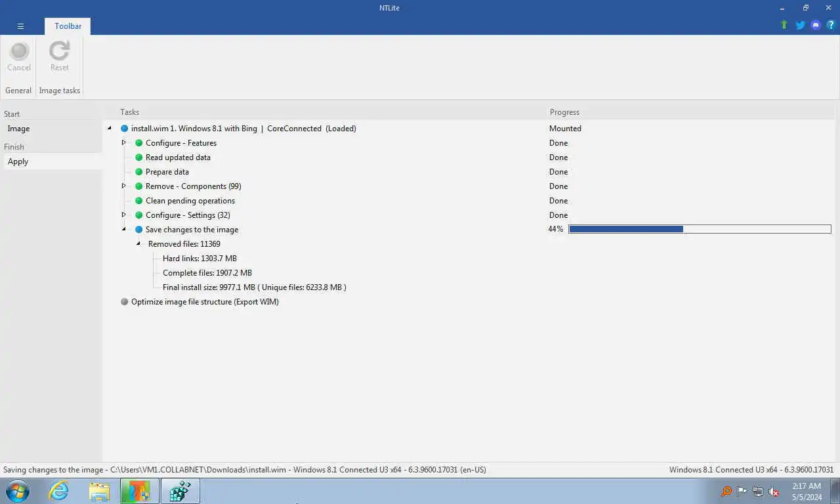Click the second pinned app taskbar icon

(180, 491)
